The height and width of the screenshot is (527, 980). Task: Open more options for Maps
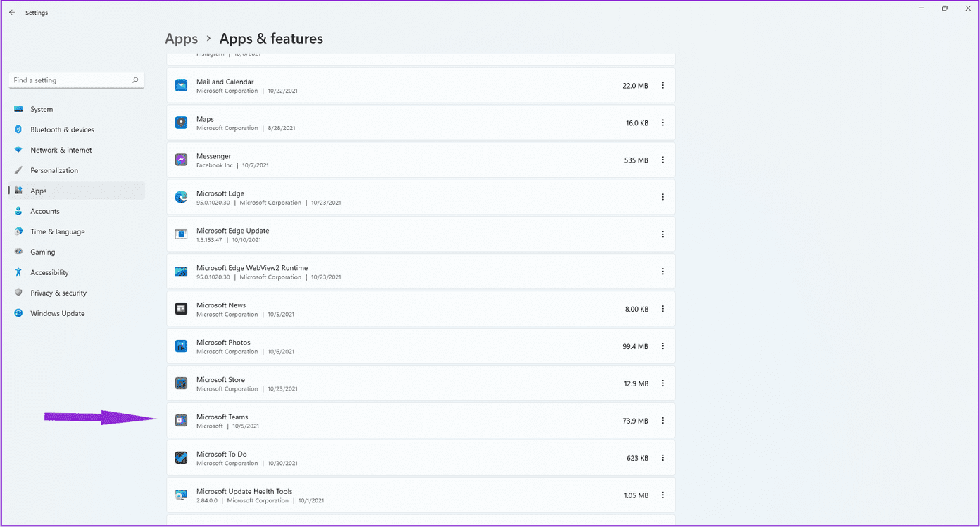[662, 123]
